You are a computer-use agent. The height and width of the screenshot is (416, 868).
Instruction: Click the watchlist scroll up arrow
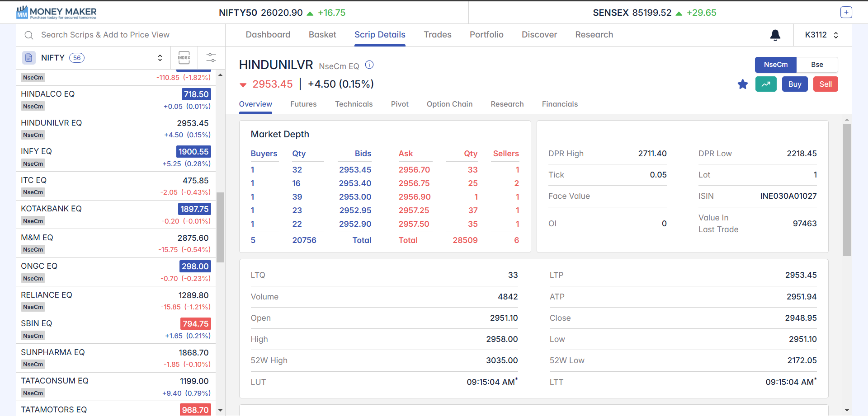pyautogui.click(x=221, y=75)
